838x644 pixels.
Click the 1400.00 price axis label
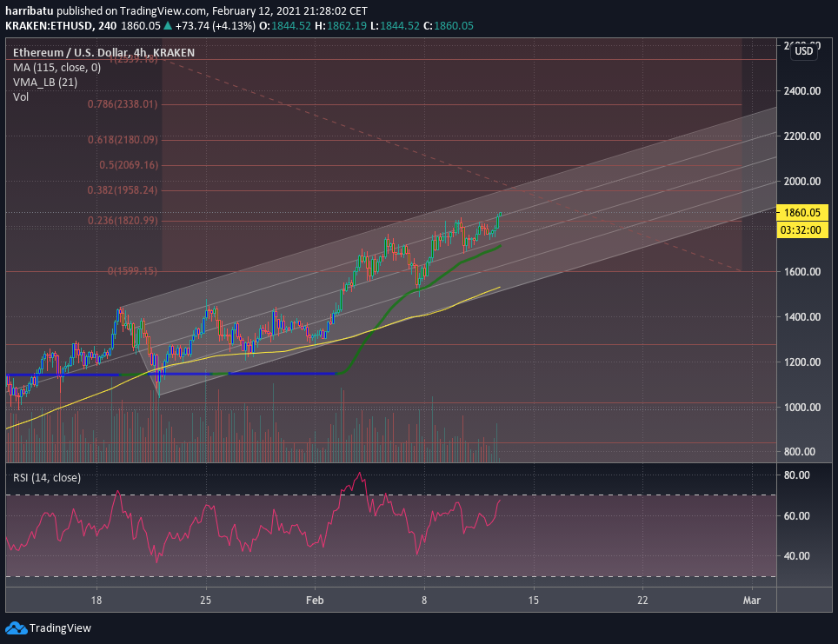[801, 317]
